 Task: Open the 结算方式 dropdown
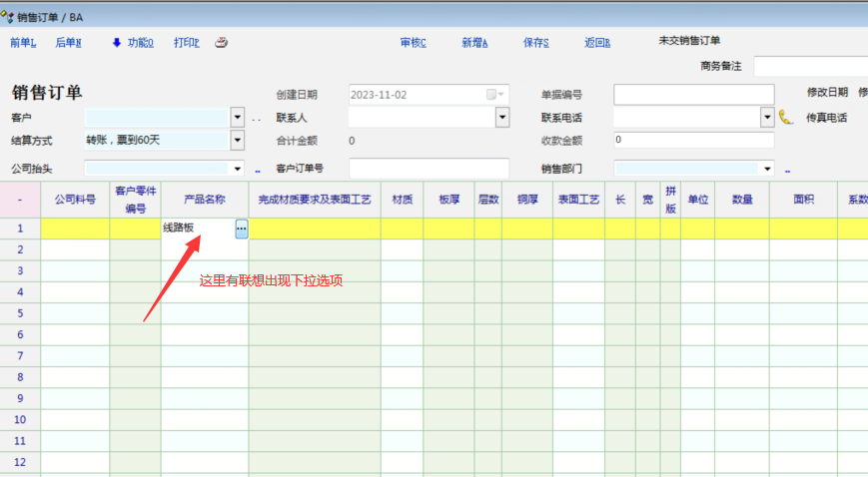237,140
